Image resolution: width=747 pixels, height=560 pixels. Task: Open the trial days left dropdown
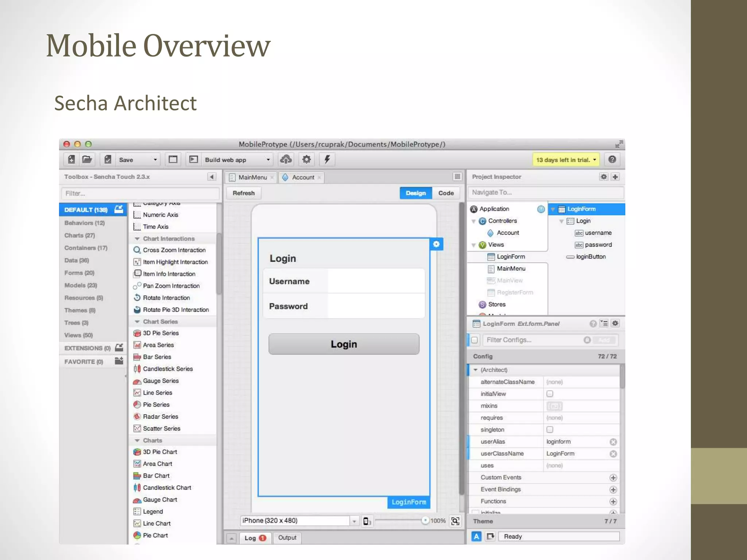pos(566,160)
